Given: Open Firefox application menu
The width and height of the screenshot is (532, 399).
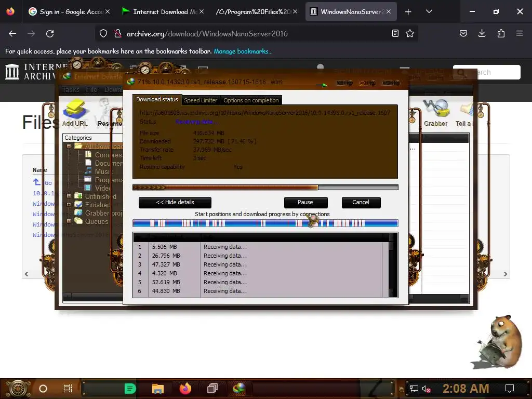Looking at the screenshot, I should [520, 33].
